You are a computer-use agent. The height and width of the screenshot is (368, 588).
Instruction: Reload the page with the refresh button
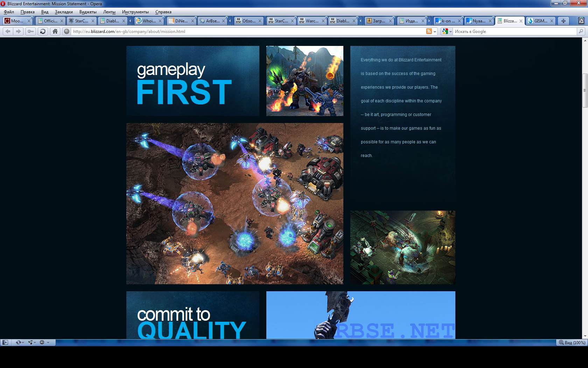pos(43,32)
